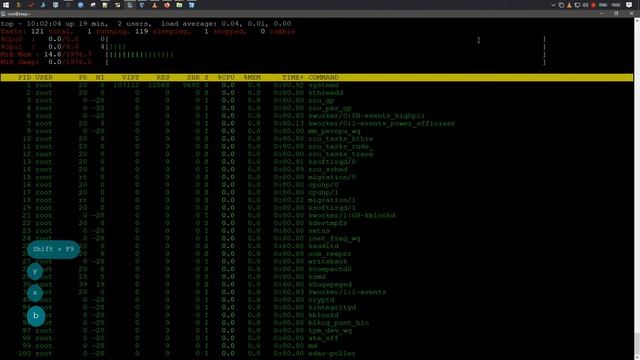Select the rcu_tasks_kthre process row
The image size is (640, 360).
pos(317,139)
